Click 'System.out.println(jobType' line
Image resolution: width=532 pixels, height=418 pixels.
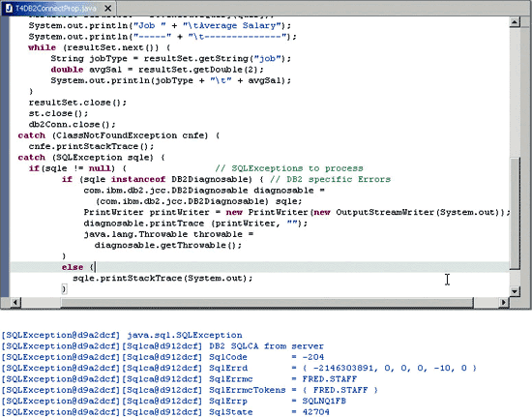click(x=170, y=80)
